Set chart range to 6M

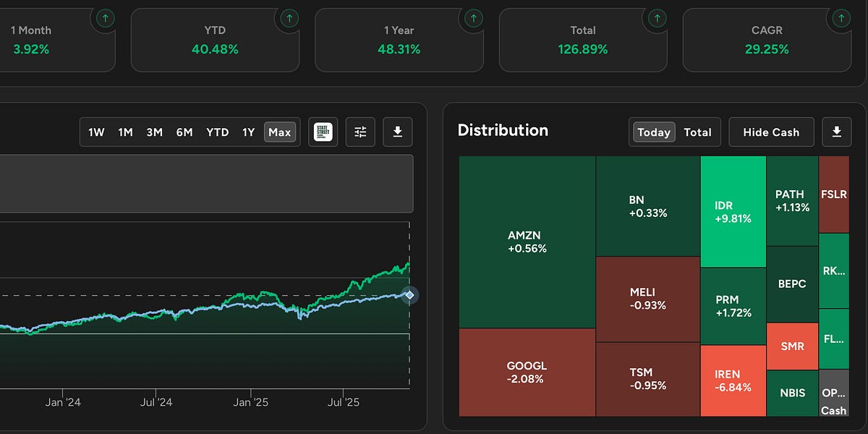click(184, 132)
